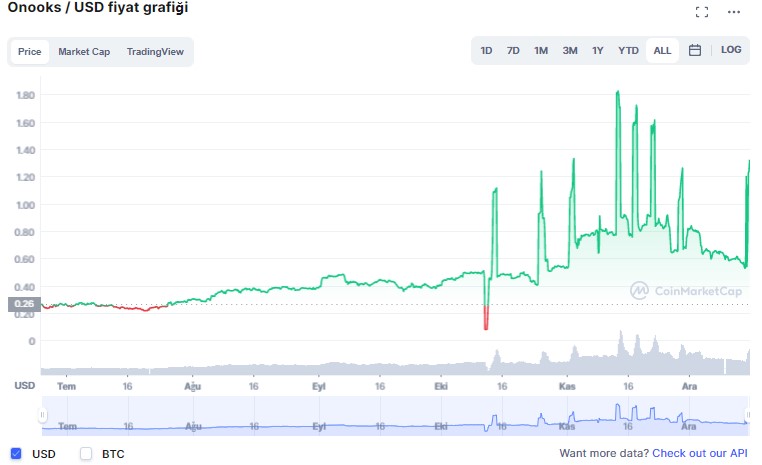Select the 3M time range

[x=570, y=51]
